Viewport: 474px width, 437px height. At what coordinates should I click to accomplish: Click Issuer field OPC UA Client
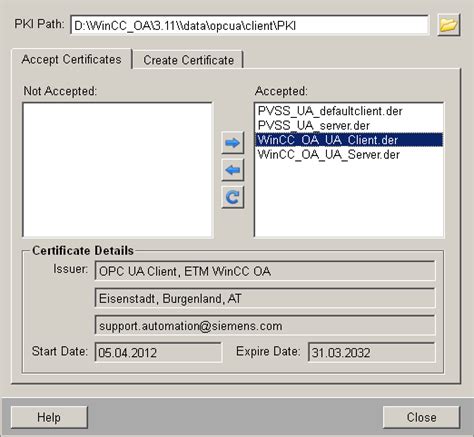265,271
